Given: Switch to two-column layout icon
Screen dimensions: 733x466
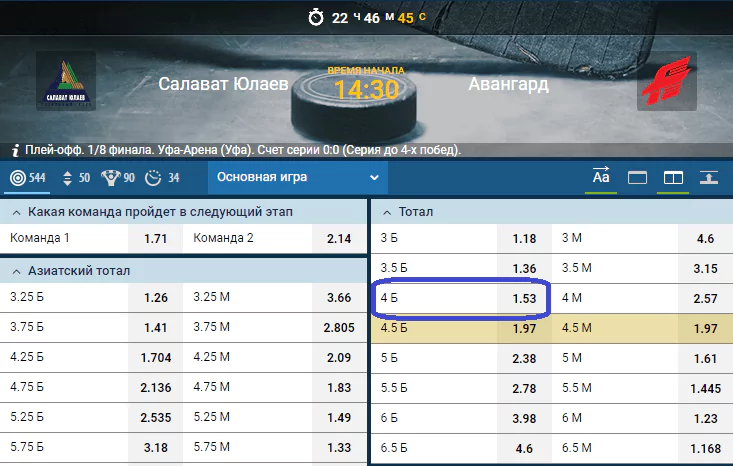Looking at the screenshot, I should pos(673,178).
